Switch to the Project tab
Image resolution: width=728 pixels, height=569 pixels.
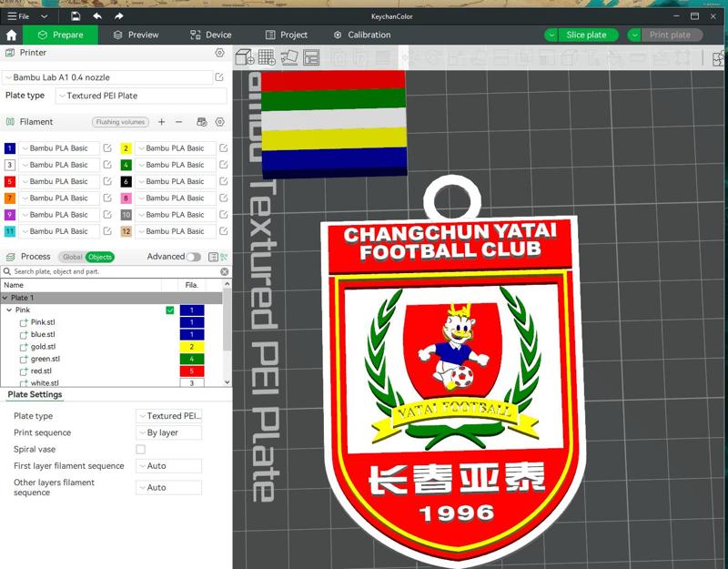287,35
